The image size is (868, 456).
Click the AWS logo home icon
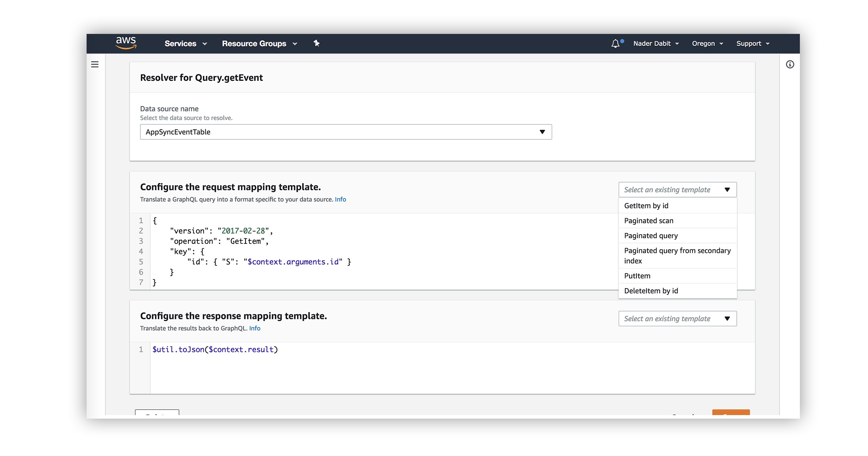tap(126, 43)
